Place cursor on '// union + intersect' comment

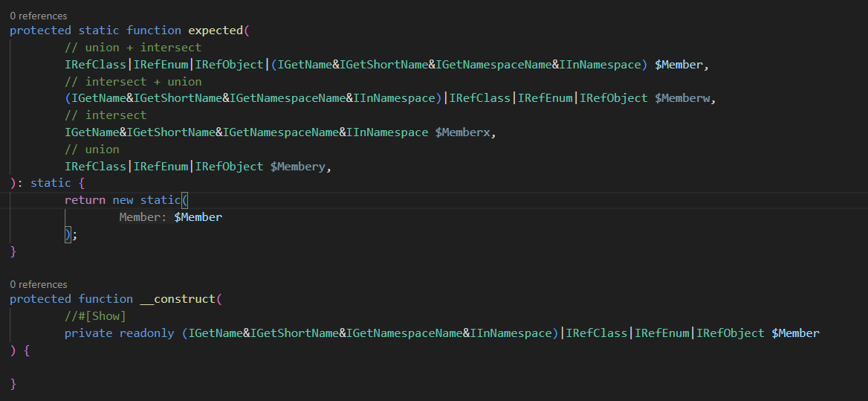pos(132,48)
